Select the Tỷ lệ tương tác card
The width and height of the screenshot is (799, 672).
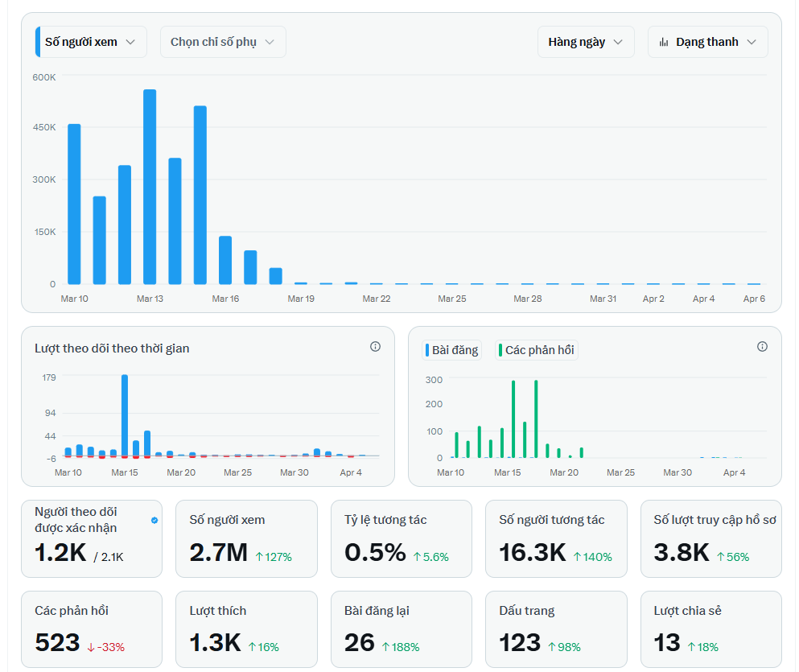coord(402,538)
